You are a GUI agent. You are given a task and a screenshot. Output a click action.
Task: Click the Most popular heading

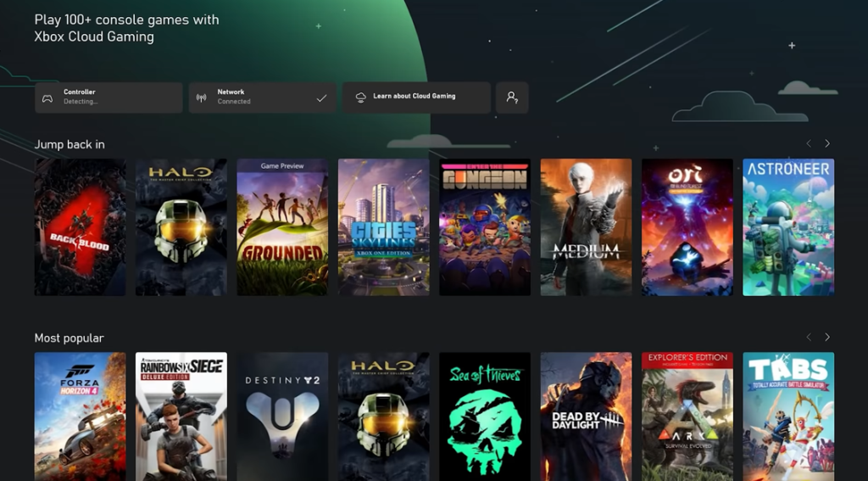coord(70,338)
